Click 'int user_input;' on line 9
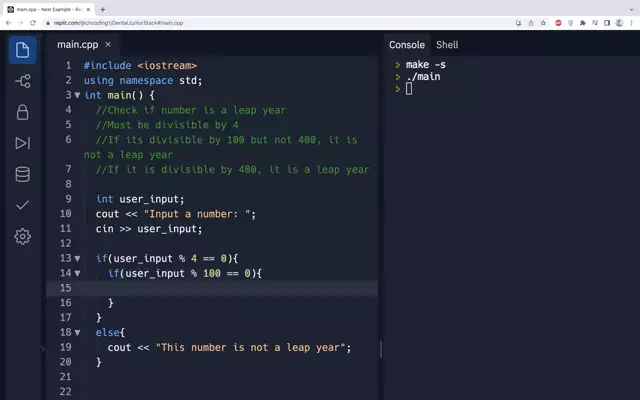Screen dimensions: 640x400 click(x=140, y=199)
